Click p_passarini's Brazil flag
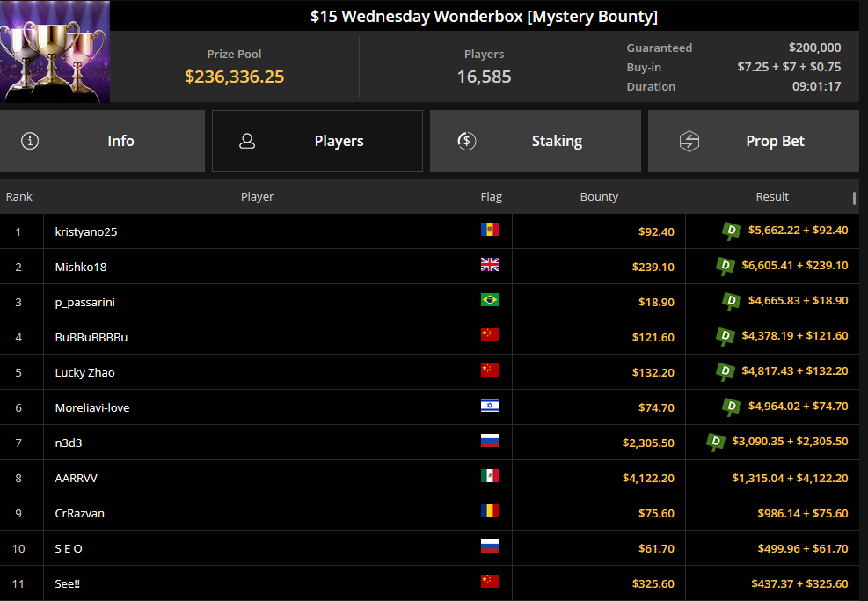Viewport: 868px width, 601px height. [x=489, y=300]
